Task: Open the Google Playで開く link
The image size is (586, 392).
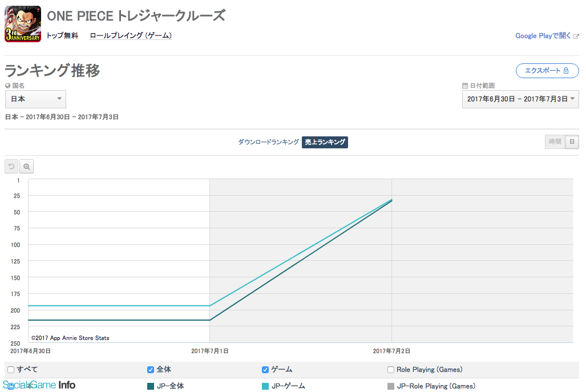Action: [x=543, y=36]
